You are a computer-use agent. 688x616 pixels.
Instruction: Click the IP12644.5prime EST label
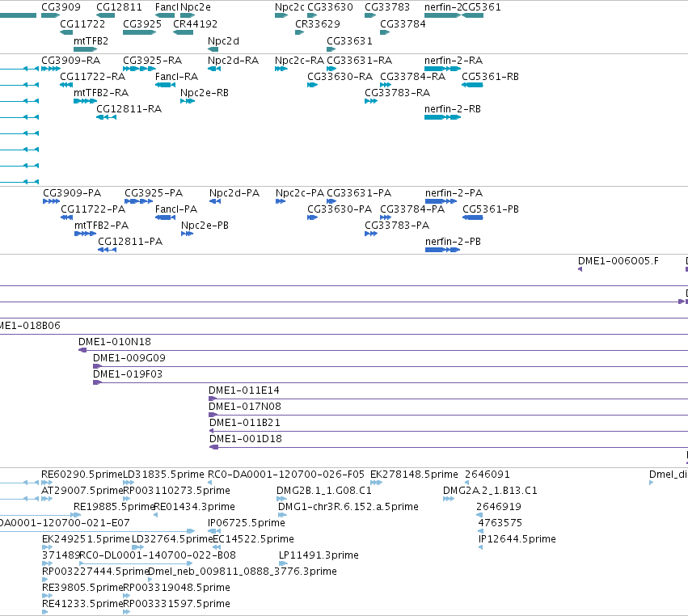click(517, 539)
